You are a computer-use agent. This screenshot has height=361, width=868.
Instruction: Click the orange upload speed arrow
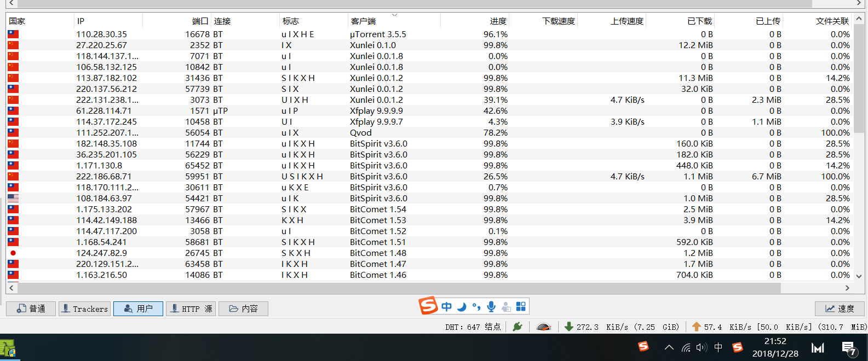point(696,327)
